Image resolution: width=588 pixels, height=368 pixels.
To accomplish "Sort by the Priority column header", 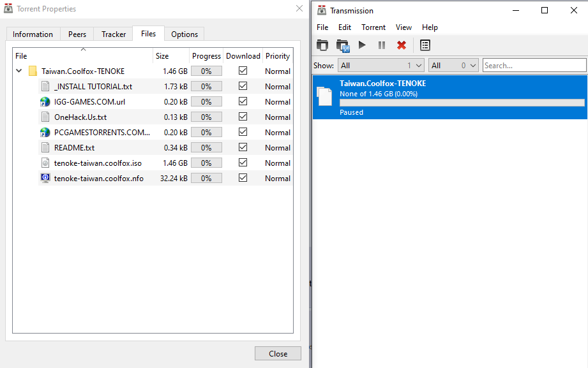I will pyautogui.click(x=278, y=56).
